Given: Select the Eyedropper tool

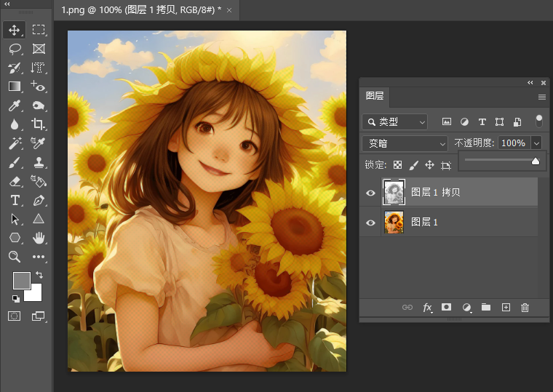Looking at the screenshot, I should tap(14, 105).
